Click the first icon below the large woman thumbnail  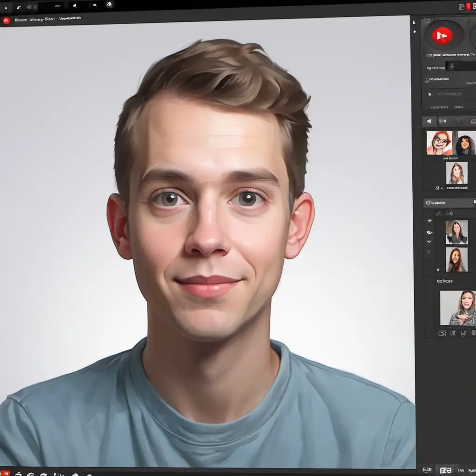[442, 333]
